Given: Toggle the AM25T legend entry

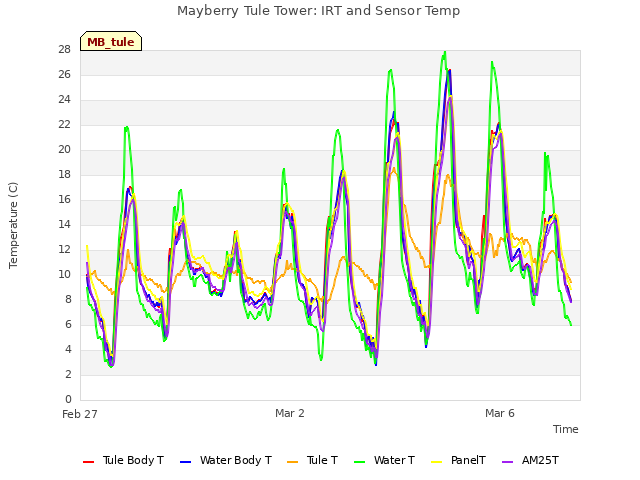Looking at the screenshot, I should (530, 460).
